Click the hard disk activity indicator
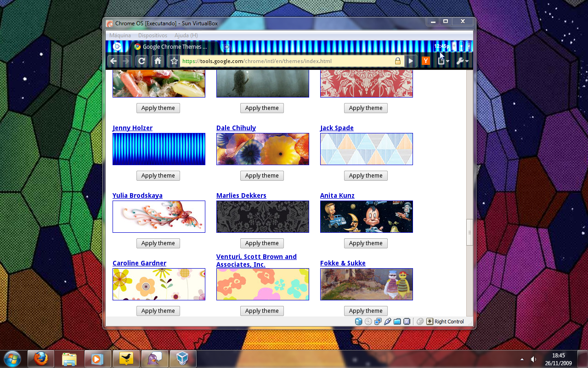 [x=359, y=322]
